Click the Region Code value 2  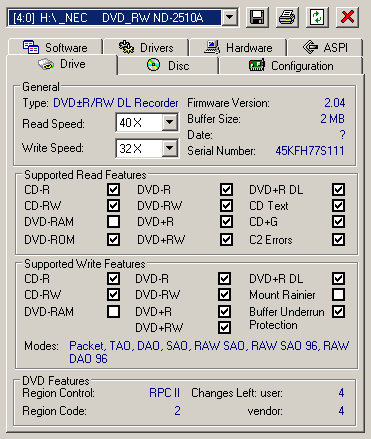(177, 411)
